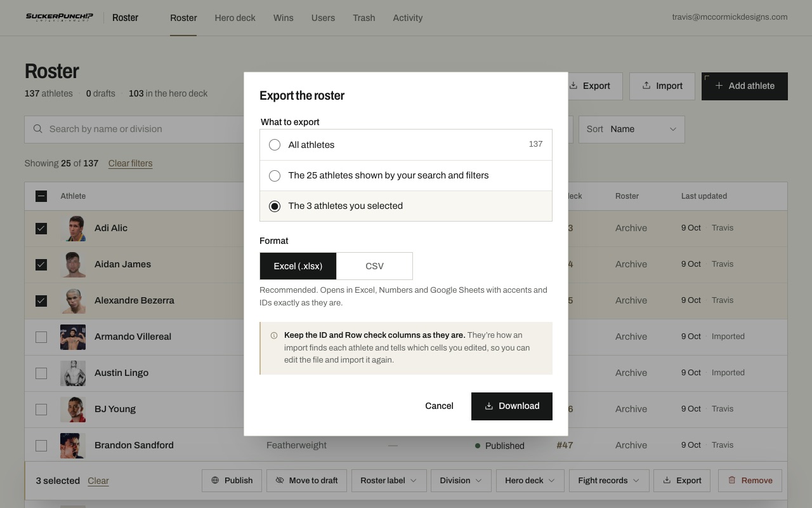Expand the Roster label dropdown

388,481
